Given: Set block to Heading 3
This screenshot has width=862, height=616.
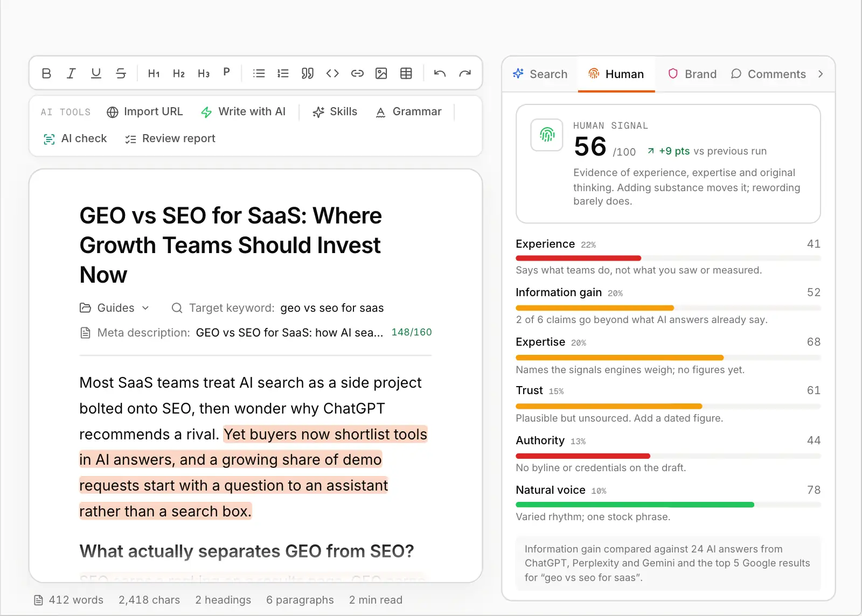Looking at the screenshot, I should (x=204, y=73).
